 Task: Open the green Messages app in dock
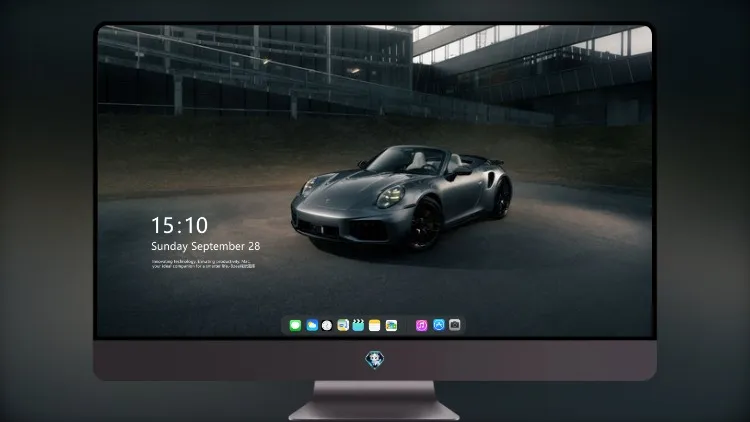[295, 325]
